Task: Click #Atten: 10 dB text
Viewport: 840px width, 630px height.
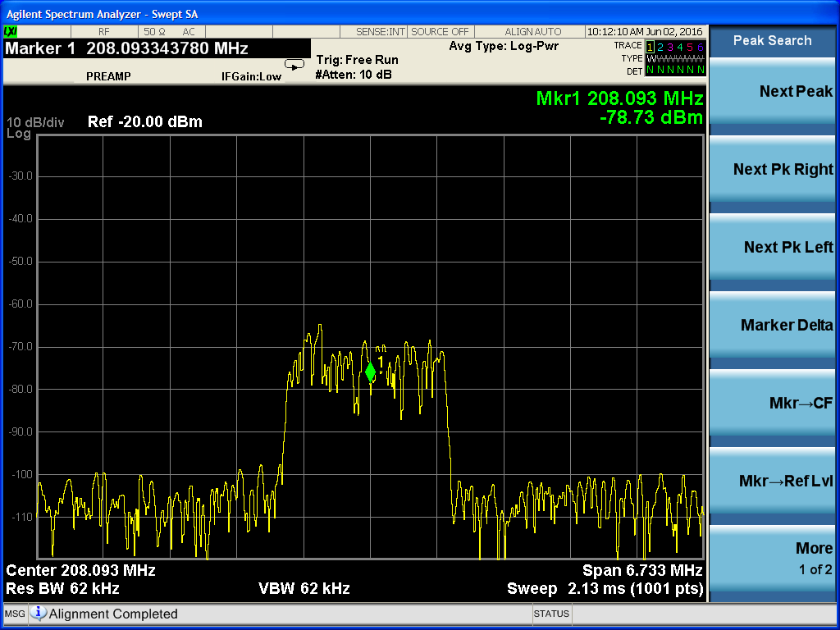Action: [x=354, y=75]
